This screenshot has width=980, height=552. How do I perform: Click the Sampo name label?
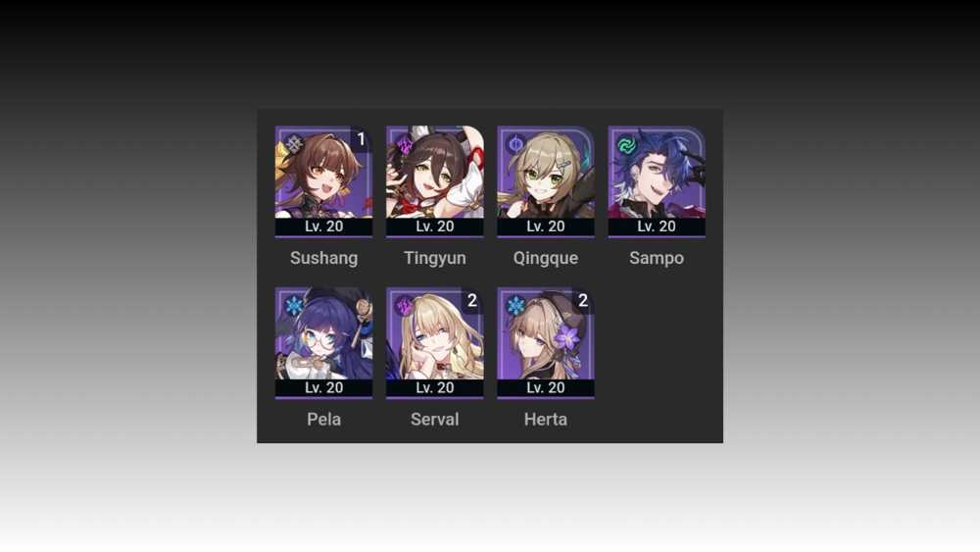pos(657,258)
